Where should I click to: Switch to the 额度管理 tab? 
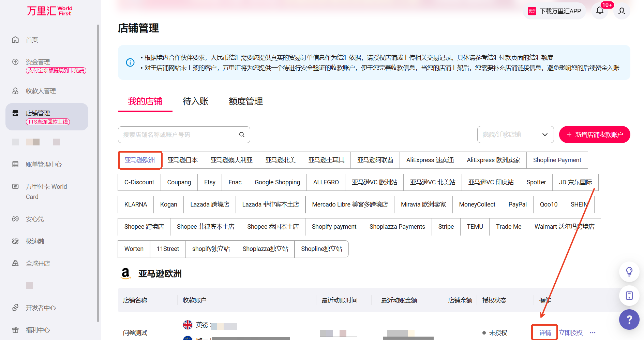tap(245, 101)
